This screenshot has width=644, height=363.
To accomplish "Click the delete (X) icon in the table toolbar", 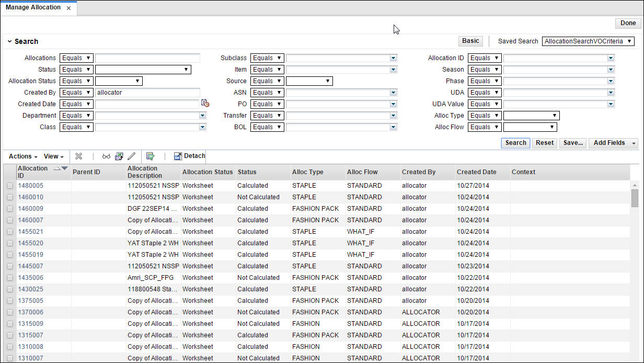I will 78,156.
